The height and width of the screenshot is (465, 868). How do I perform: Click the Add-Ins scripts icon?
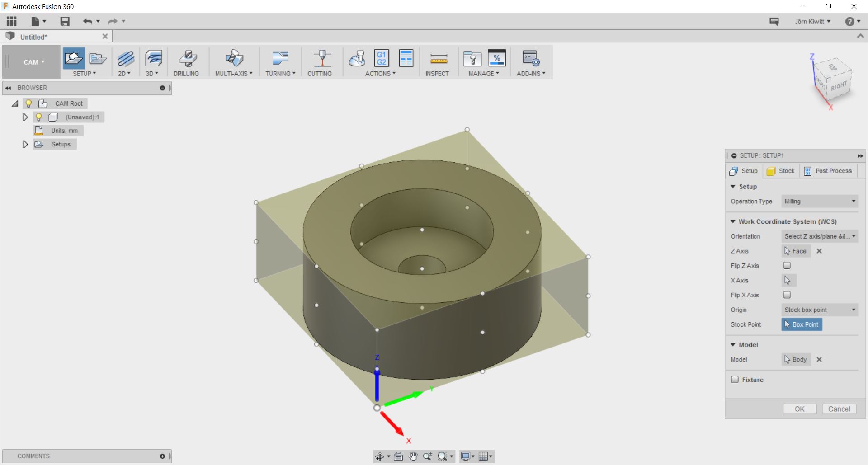tap(531, 59)
